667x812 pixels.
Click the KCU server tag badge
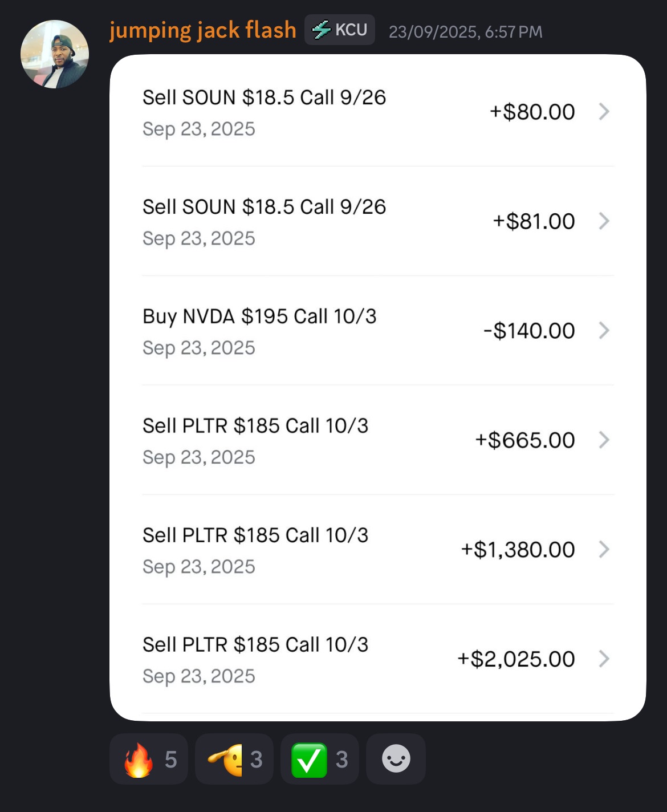point(340,30)
